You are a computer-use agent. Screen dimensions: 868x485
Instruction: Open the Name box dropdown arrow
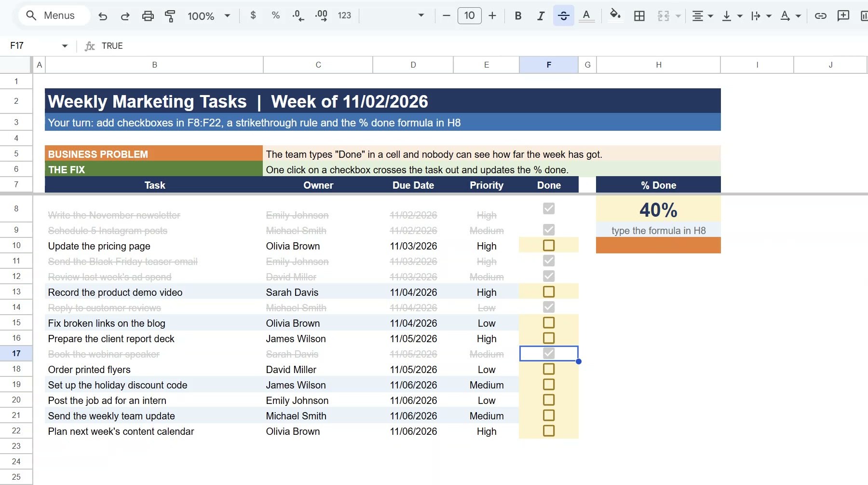point(65,46)
